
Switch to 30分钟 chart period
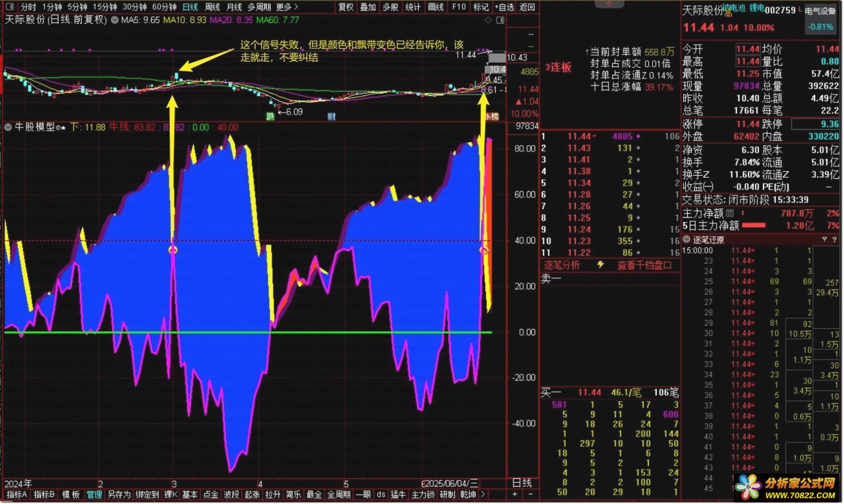click(x=135, y=7)
